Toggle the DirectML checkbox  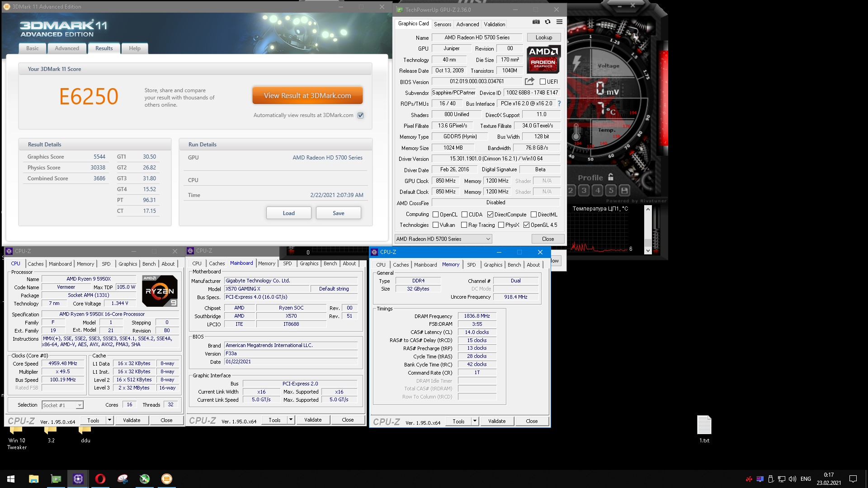[x=533, y=215]
